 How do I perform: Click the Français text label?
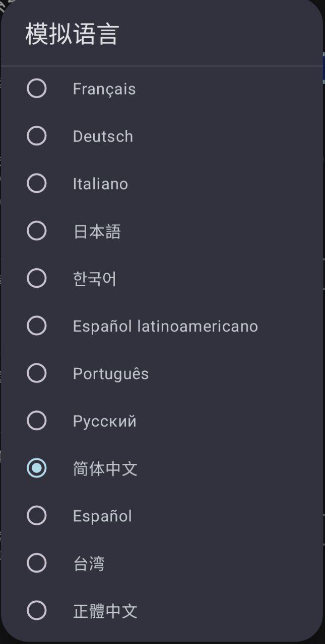coord(104,89)
